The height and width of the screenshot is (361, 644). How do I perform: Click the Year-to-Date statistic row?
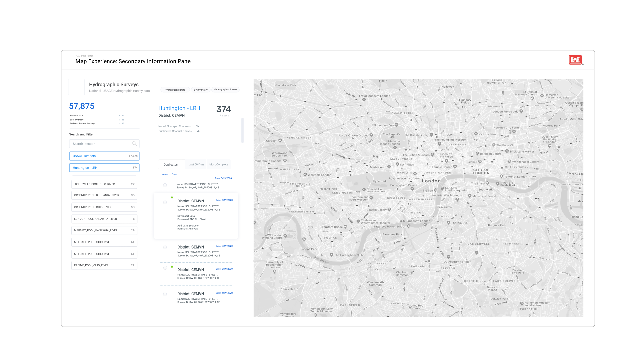pyautogui.click(x=97, y=116)
